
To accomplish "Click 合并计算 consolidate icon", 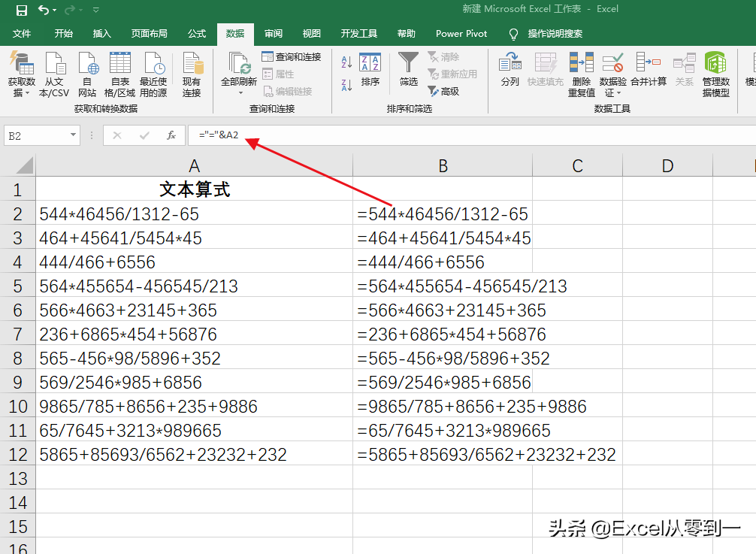I will pos(648,64).
